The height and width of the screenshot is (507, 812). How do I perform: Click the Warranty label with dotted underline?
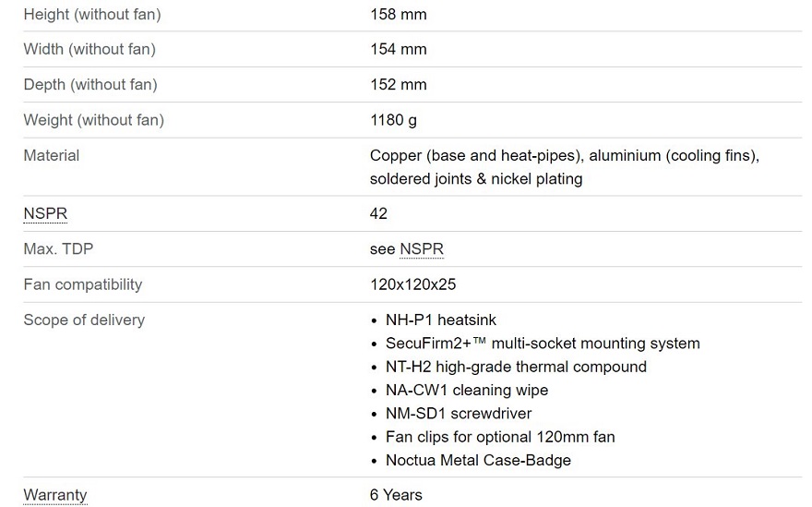[x=55, y=495]
